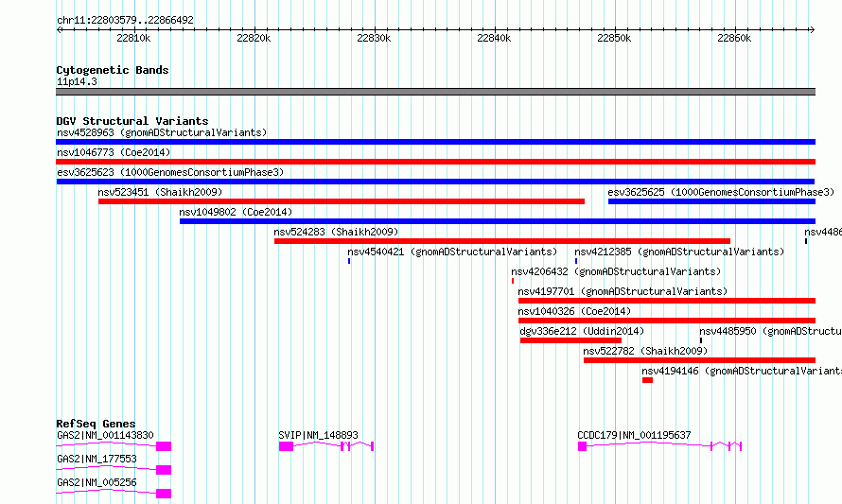Click the esv3625625 1000Genomes blue bar
Viewport: 842px width, 504px height.
coord(711,201)
